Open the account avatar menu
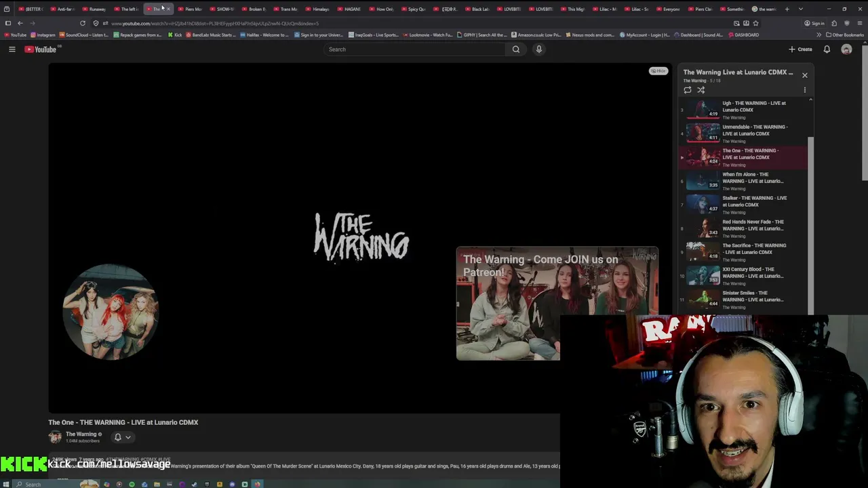 click(846, 49)
